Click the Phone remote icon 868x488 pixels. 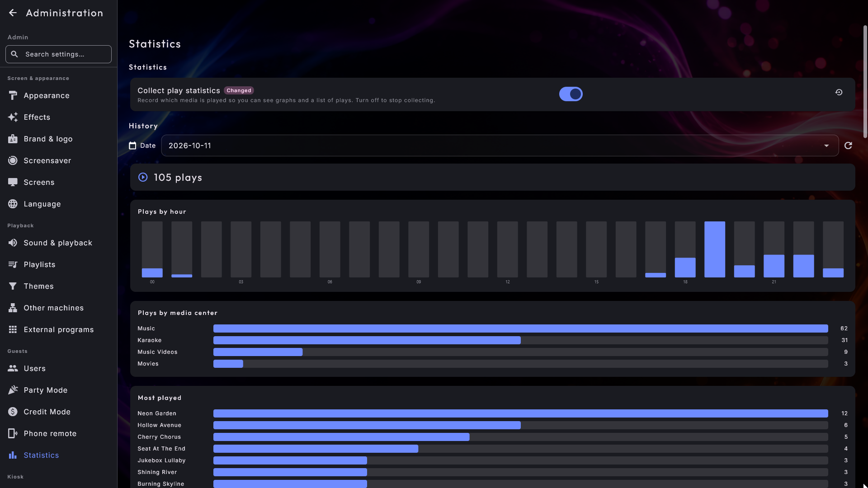point(13,433)
